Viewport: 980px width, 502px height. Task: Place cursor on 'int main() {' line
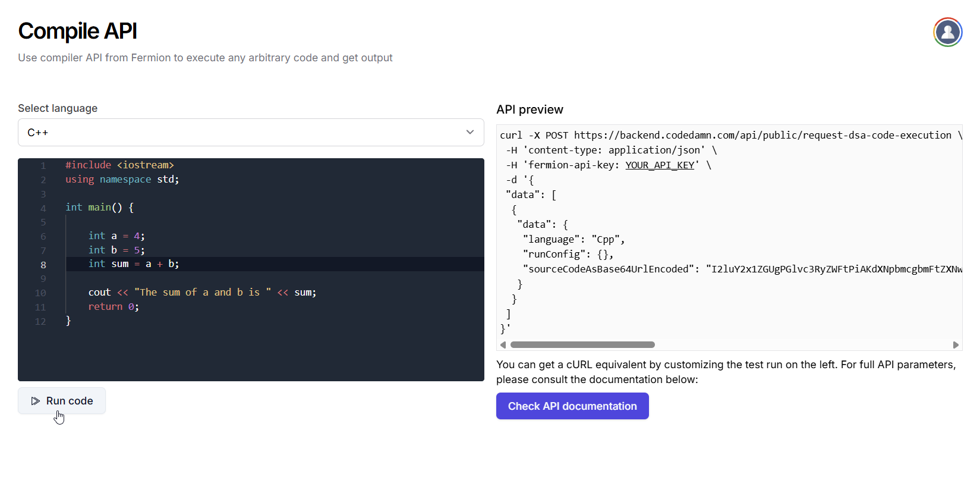point(99,208)
